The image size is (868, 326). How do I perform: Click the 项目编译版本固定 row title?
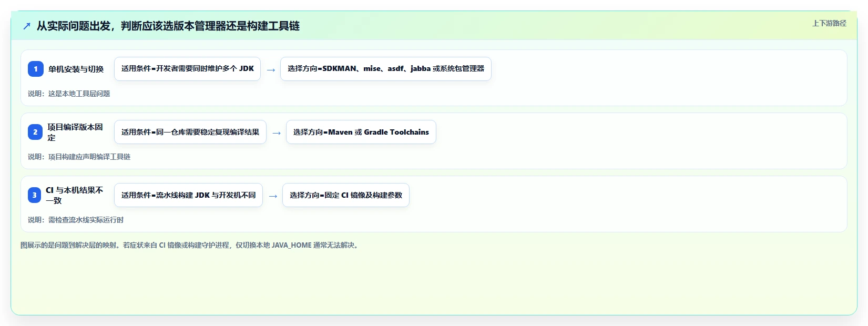pyautogui.click(x=75, y=132)
